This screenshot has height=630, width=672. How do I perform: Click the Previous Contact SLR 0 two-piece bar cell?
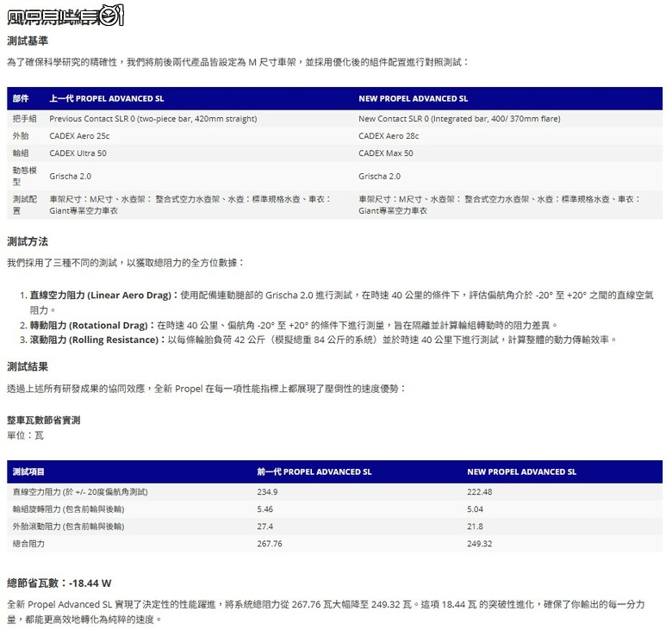pos(153,119)
